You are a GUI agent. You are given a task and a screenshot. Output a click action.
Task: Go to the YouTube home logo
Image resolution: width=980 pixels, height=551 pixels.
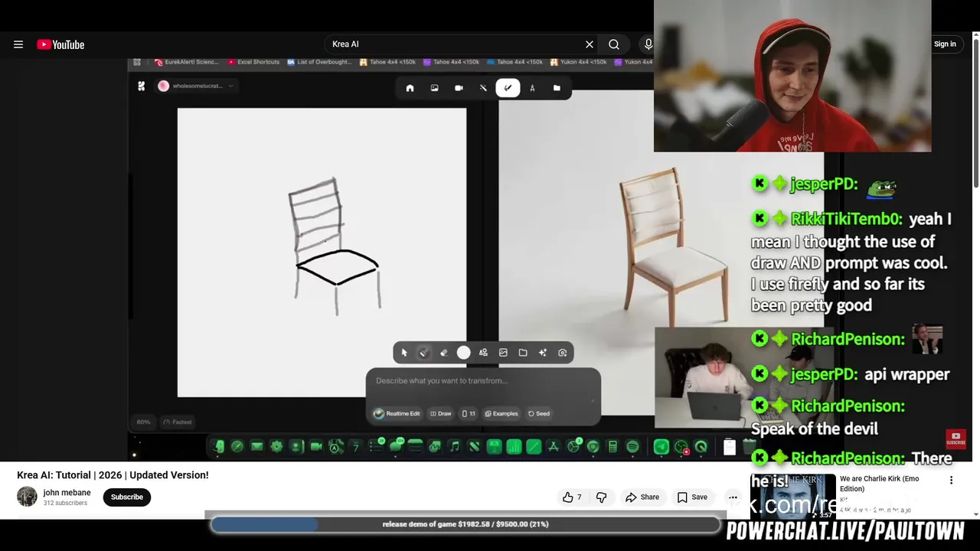point(60,44)
